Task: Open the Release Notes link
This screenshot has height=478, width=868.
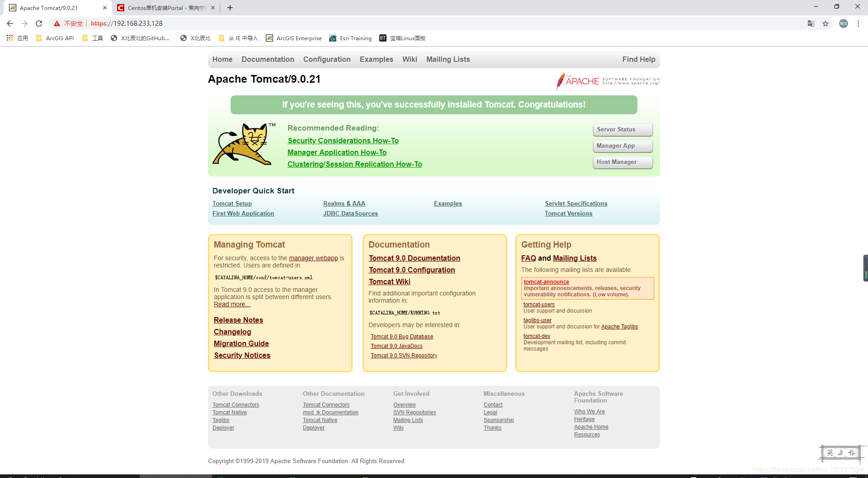Action: pos(238,320)
